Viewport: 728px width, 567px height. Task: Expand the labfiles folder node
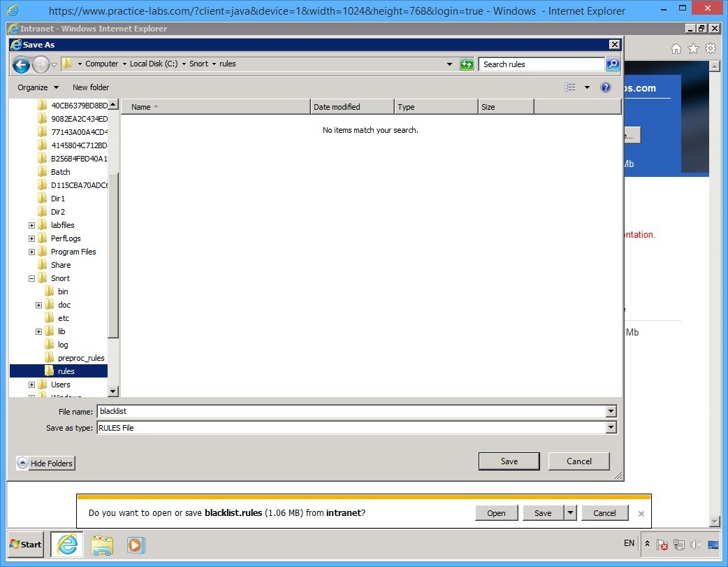tap(31, 224)
